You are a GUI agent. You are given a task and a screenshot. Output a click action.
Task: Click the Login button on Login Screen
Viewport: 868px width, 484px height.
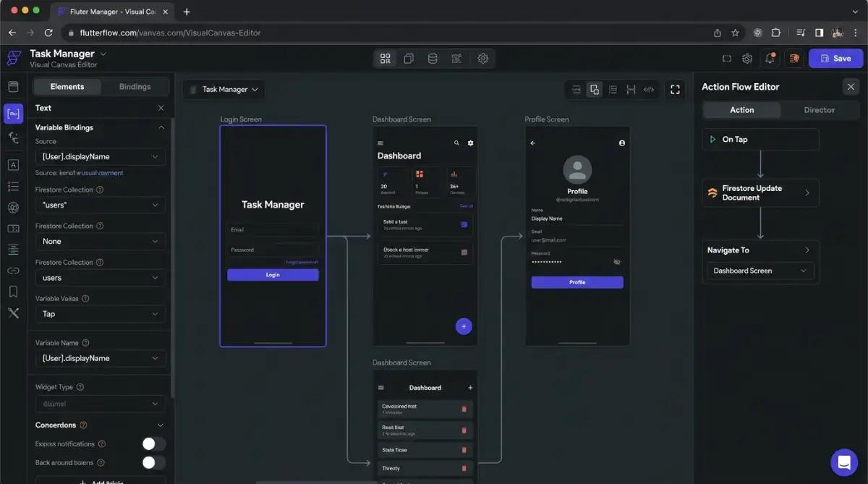(273, 275)
